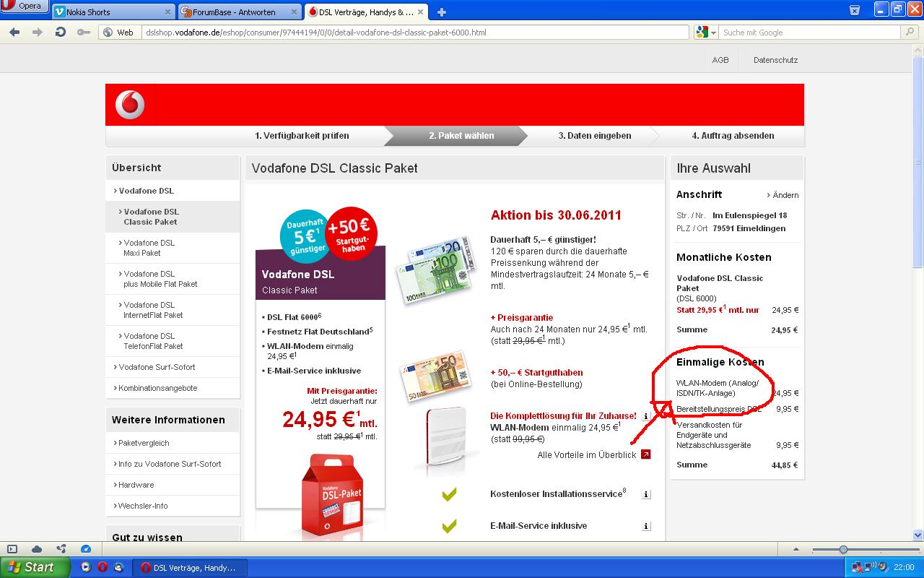Reload the page with the refresh icon

61,33
